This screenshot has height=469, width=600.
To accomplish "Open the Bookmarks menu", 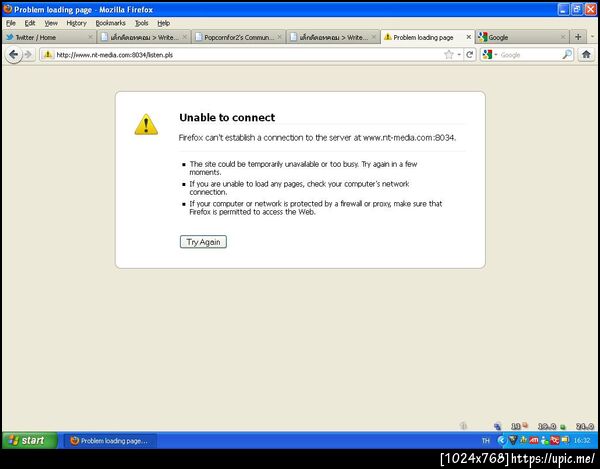I will point(111,23).
